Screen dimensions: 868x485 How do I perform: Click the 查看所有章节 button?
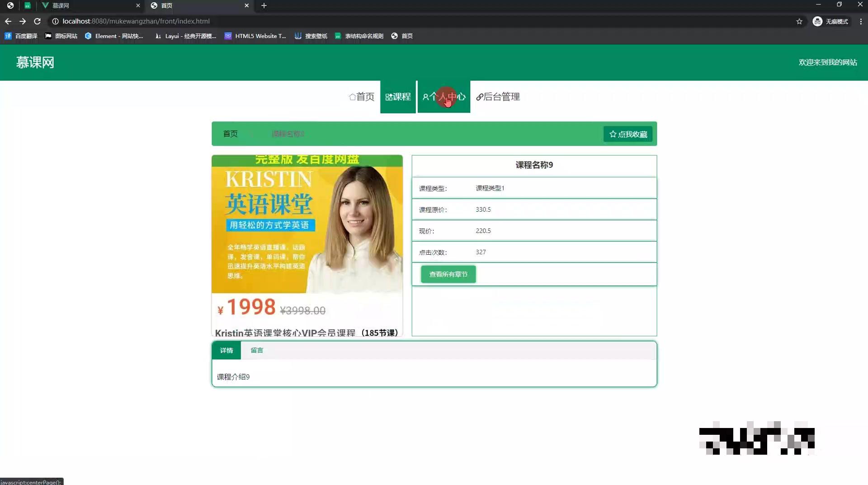[x=448, y=274]
